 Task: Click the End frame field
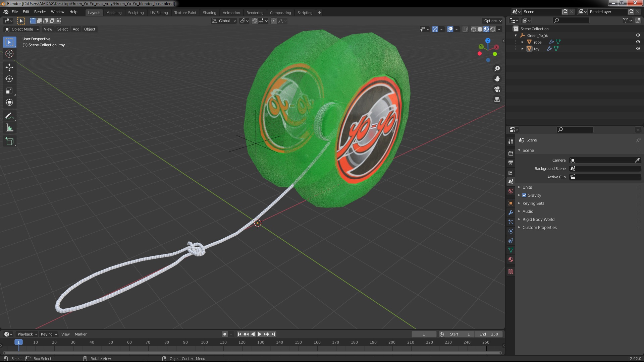(x=488, y=334)
